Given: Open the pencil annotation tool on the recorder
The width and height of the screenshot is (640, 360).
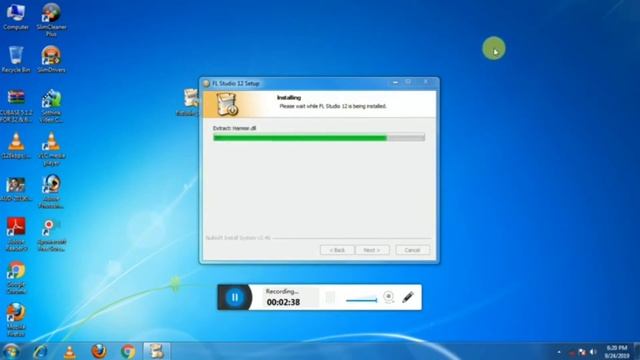Looking at the screenshot, I should tap(408, 297).
